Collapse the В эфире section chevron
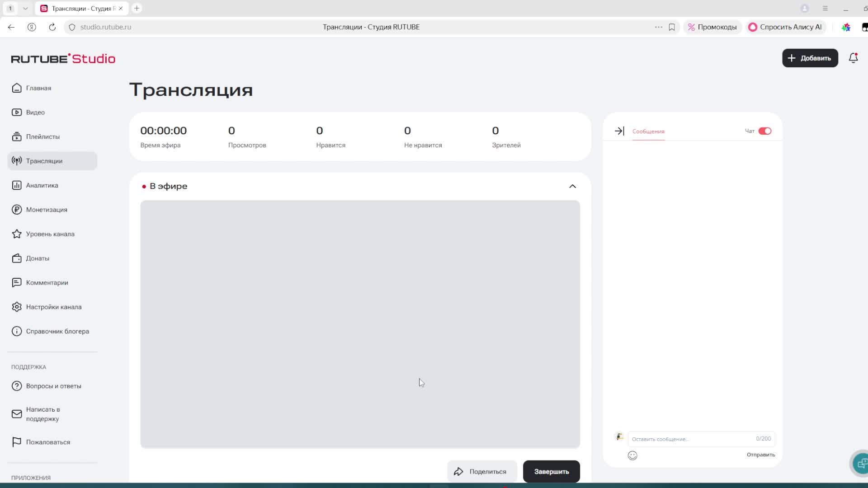The width and height of the screenshot is (868, 488). click(x=572, y=186)
